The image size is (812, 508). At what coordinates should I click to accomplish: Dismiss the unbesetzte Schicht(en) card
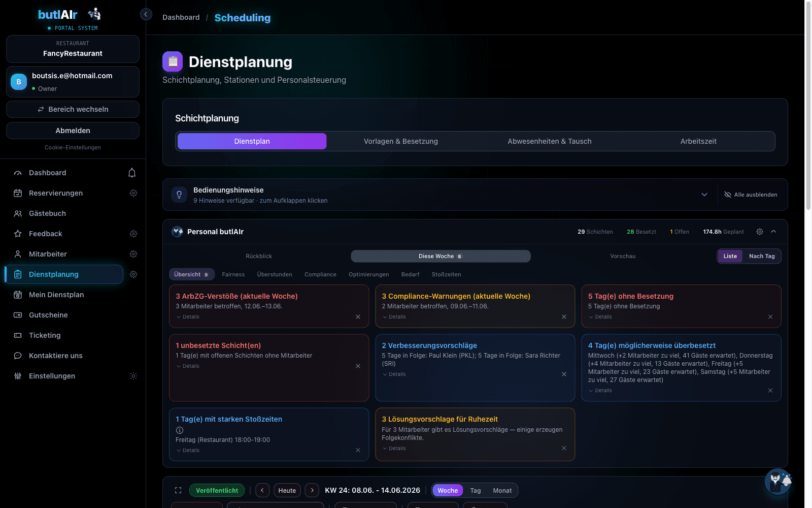(x=358, y=366)
